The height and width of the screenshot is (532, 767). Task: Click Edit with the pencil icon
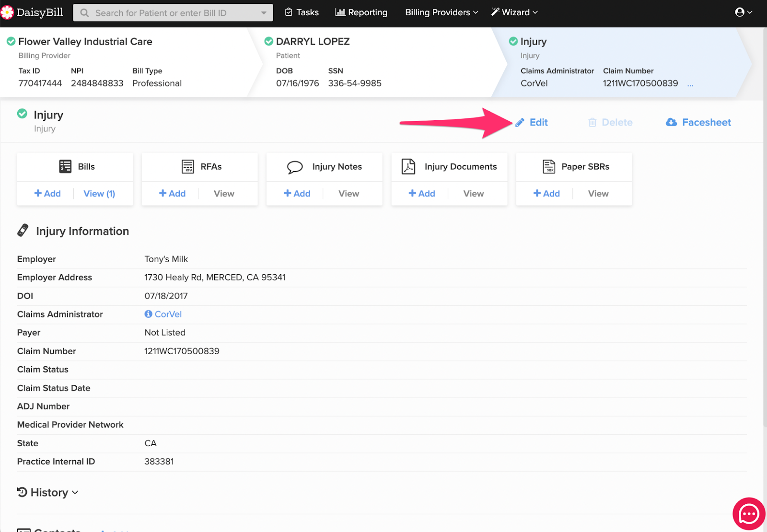click(x=532, y=123)
